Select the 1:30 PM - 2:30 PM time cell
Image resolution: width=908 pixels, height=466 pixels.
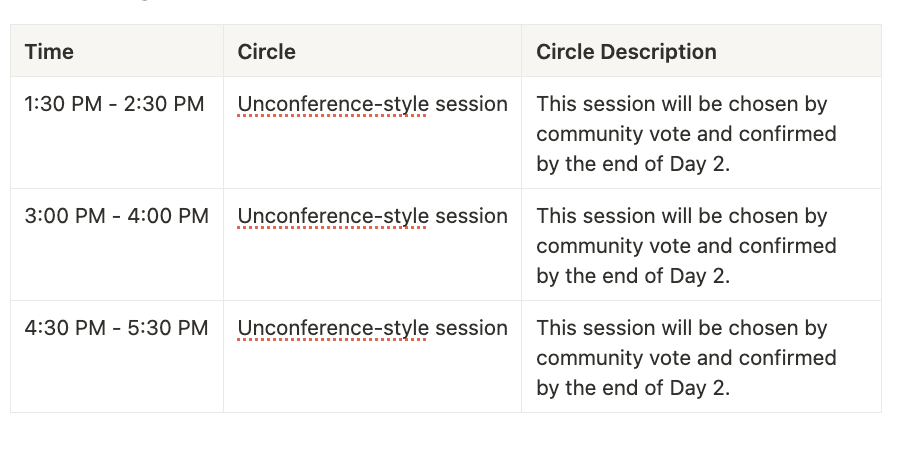pos(115,104)
